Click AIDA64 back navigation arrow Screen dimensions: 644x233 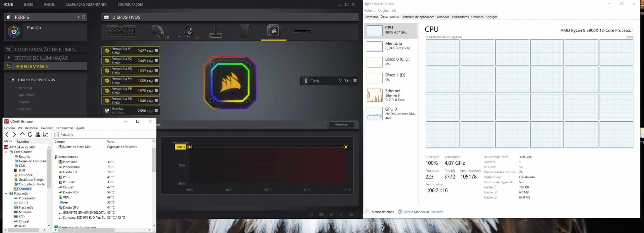click(7, 135)
